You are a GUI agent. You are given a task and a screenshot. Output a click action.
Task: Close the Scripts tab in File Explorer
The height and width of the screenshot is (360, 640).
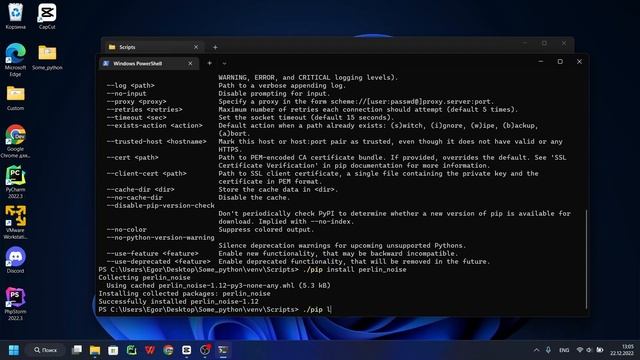point(196,47)
